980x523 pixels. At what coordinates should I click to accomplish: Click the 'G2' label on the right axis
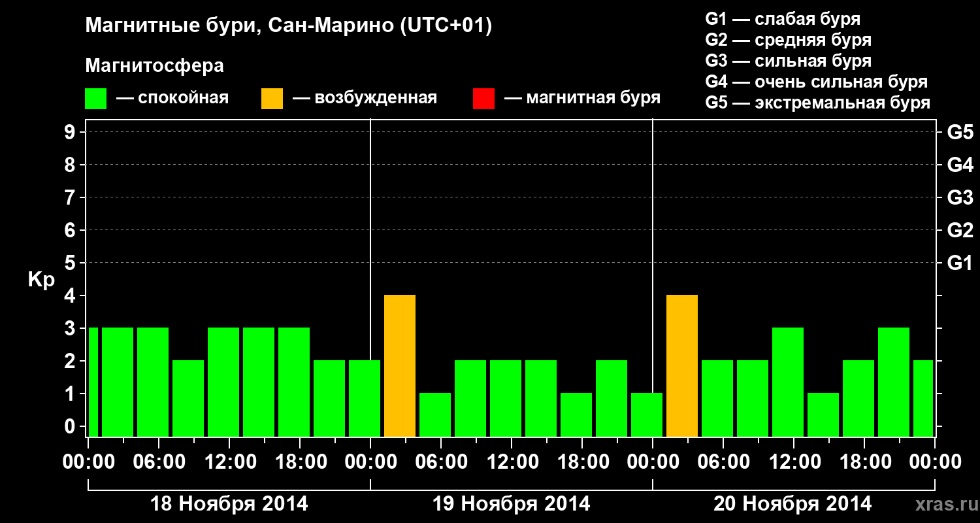960,230
